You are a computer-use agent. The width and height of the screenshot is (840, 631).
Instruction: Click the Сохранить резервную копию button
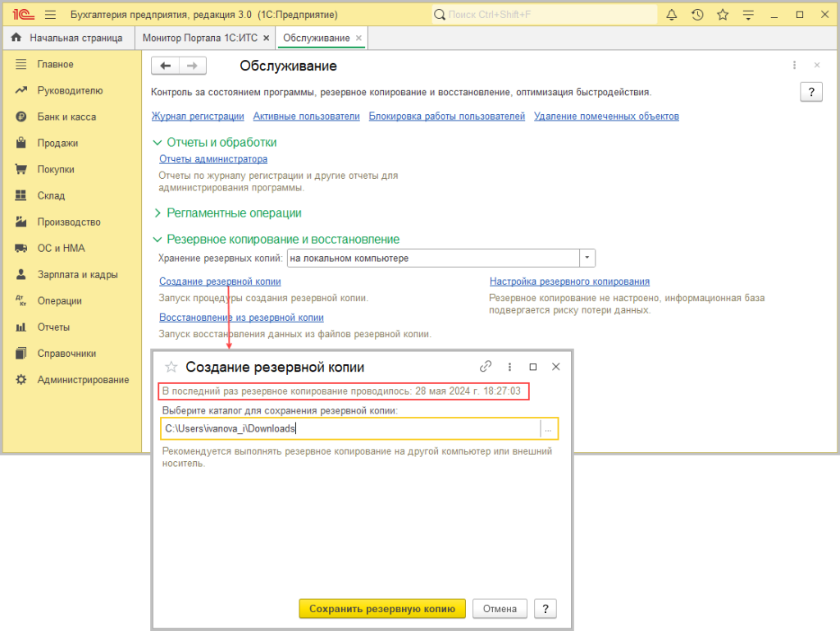[x=382, y=609]
